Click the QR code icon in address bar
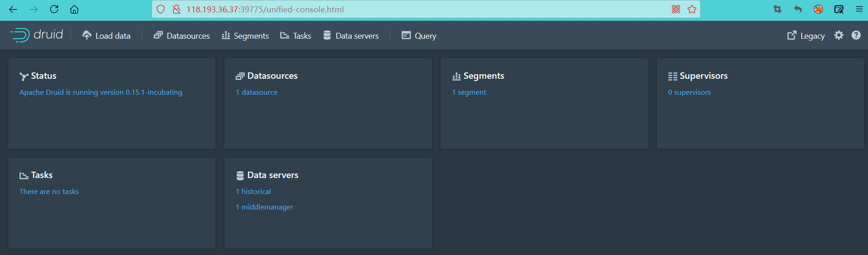The height and width of the screenshot is (255, 868). pyautogui.click(x=676, y=9)
